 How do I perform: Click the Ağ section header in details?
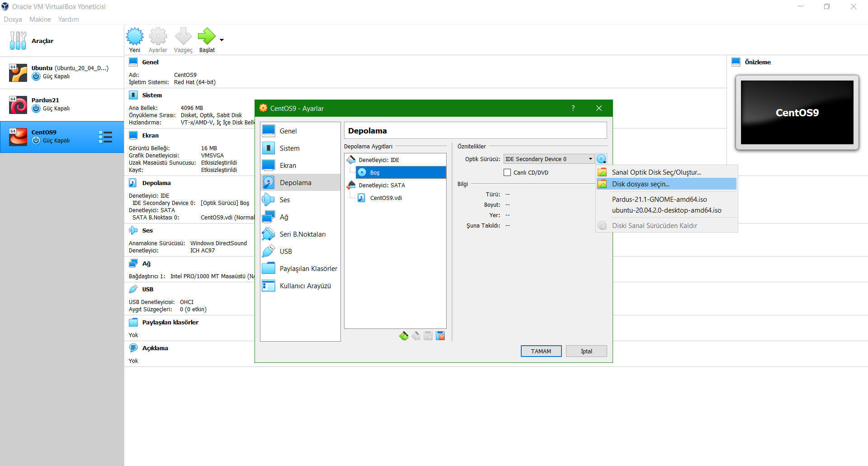pyautogui.click(x=146, y=263)
